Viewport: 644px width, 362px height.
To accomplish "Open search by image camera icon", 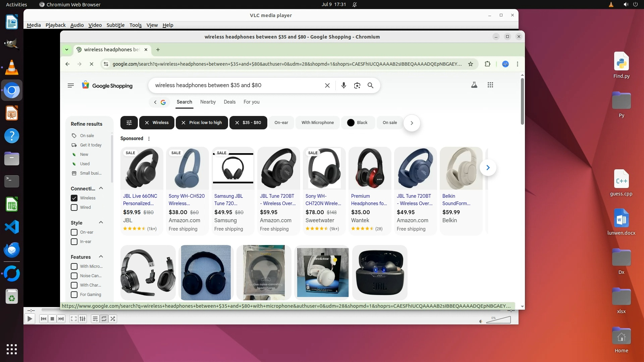I will [x=357, y=85].
